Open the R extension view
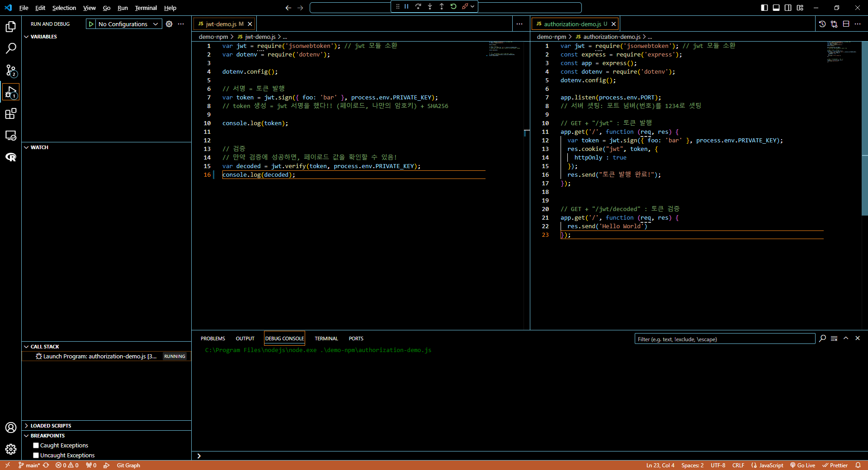Viewport: 868px width, 470px height. pos(11,157)
